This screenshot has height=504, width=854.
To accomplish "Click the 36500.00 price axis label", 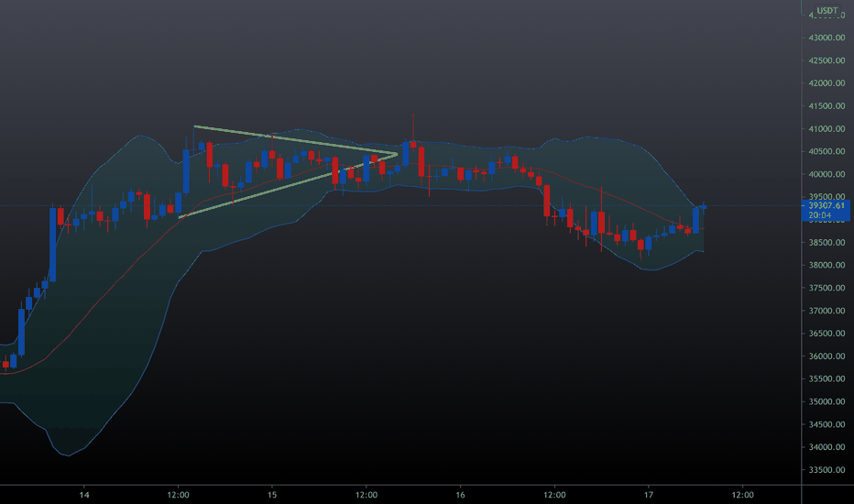I will point(827,334).
